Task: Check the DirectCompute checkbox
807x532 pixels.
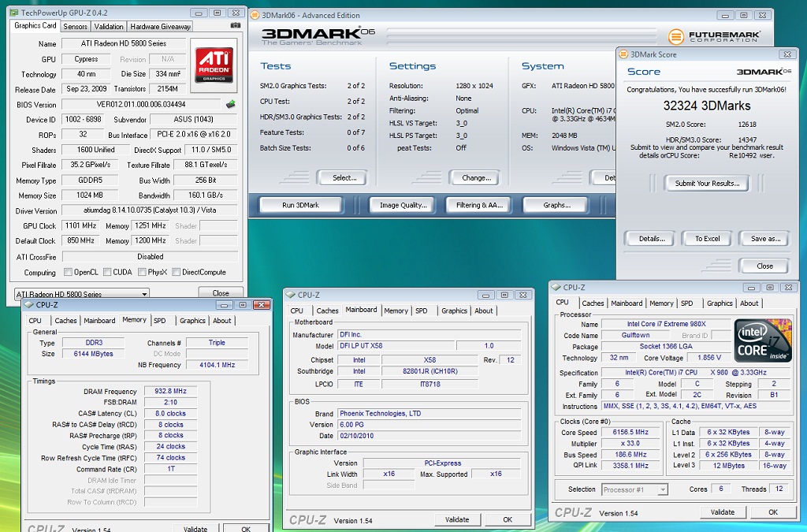Action: [176, 272]
